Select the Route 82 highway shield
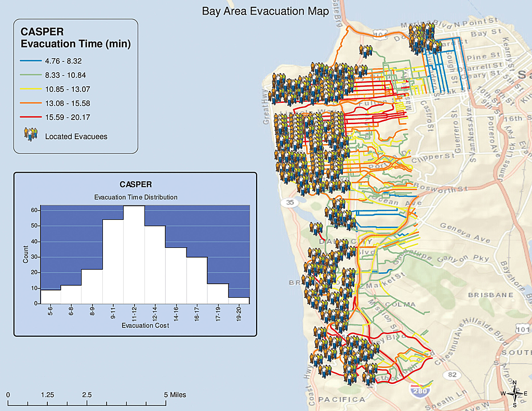532x411 pixels. tap(452, 375)
